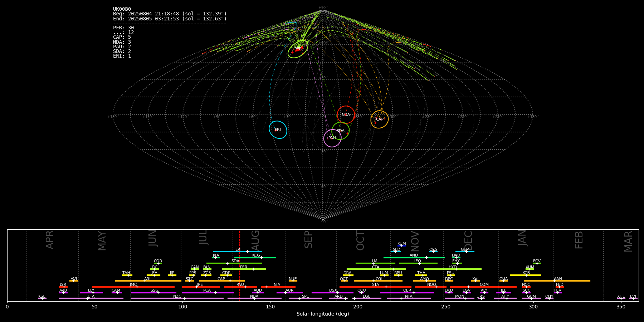Click 'ERI: 1' in the count list
Screen dimensions: 644x322
[122, 56]
